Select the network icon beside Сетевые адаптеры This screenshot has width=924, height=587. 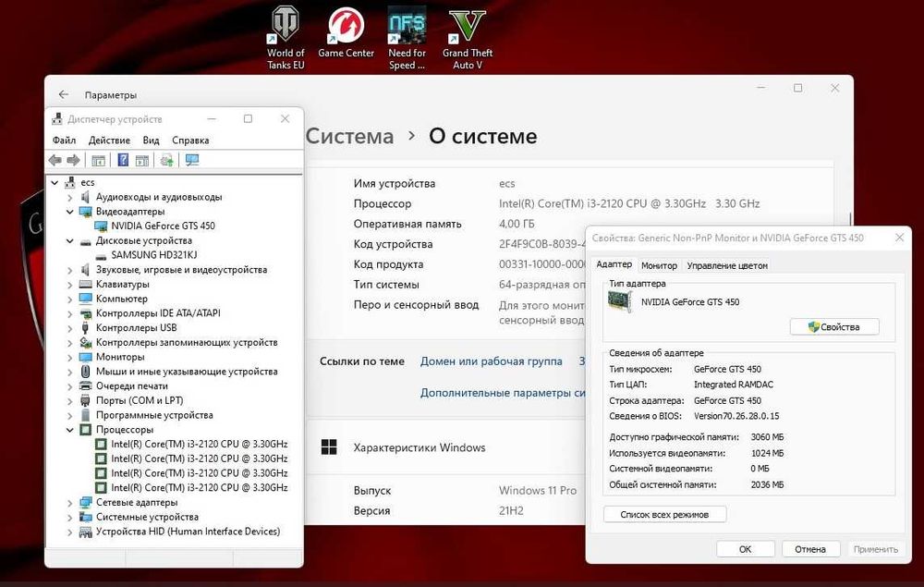pyautogui.click(x=85, y=502)
